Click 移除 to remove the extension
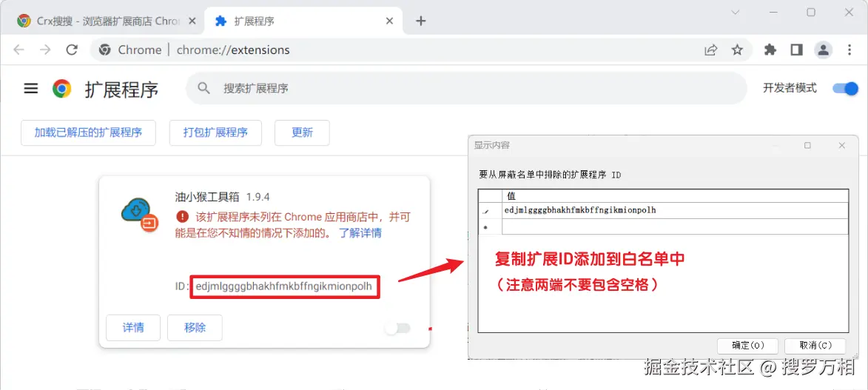Viewport: 868px width, 390px height. coord(195,327)
